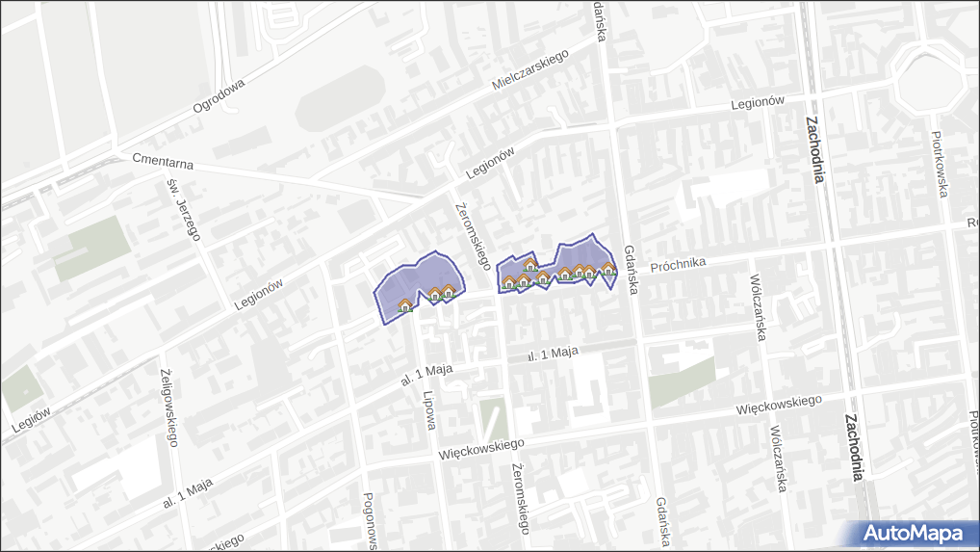Click the św. Jerzego street label

tap(183, 208)
